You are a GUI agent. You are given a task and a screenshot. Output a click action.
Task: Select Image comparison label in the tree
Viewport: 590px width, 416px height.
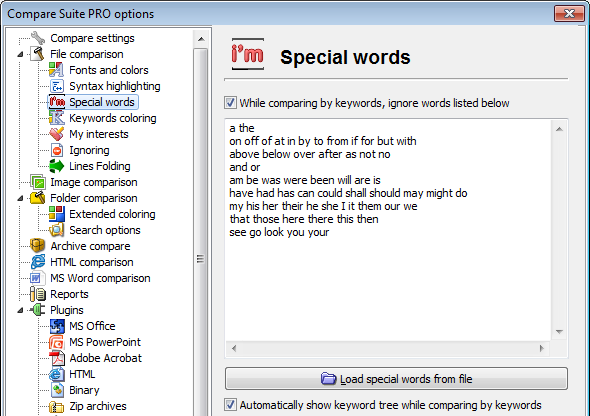click(x=94, y=182)
